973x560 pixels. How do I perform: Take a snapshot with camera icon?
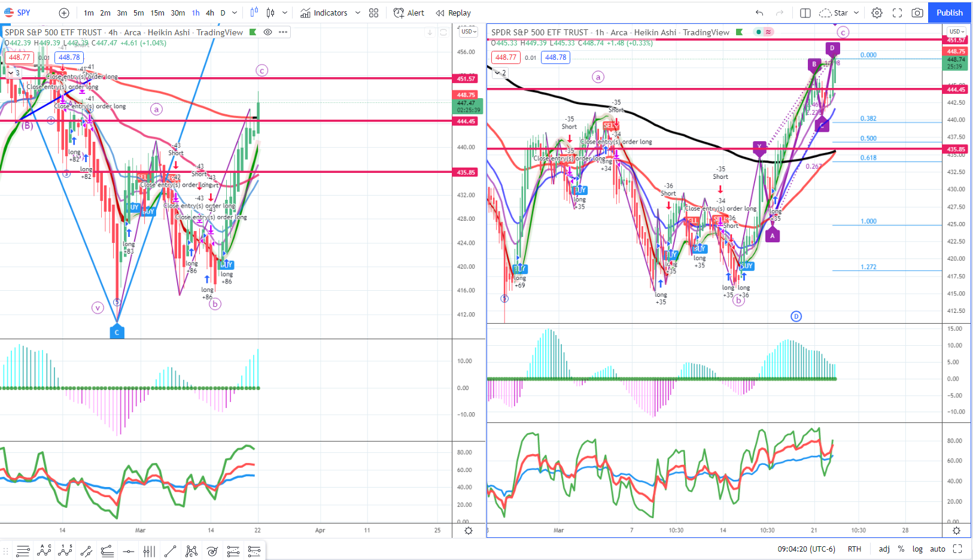coord(917,13)
